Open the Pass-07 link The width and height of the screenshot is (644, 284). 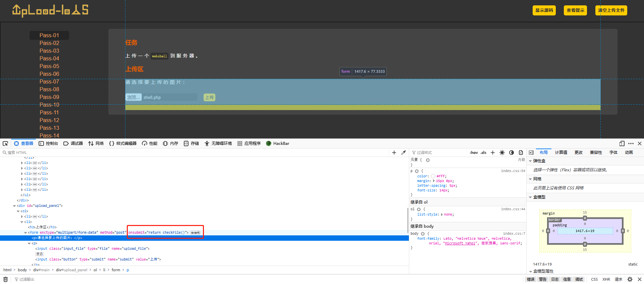coord(49,81)
